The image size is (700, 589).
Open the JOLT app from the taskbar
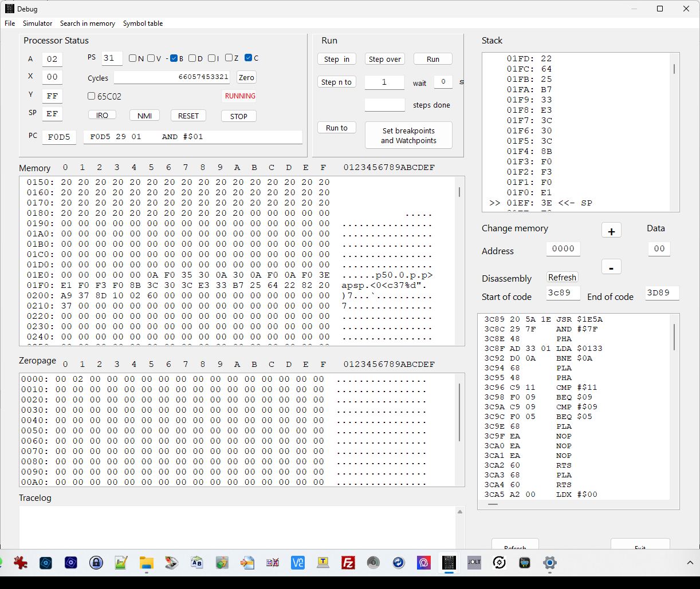click(474, 563)
